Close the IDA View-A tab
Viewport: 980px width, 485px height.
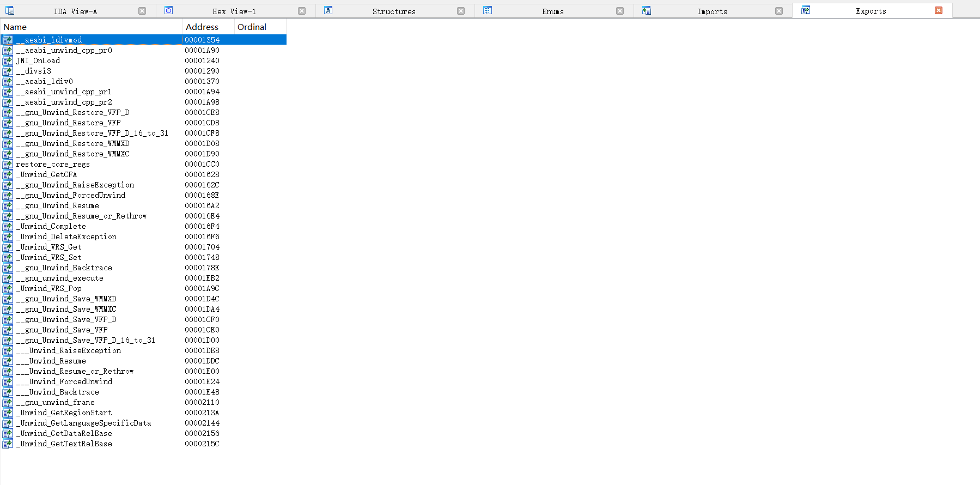click(142, 11)
